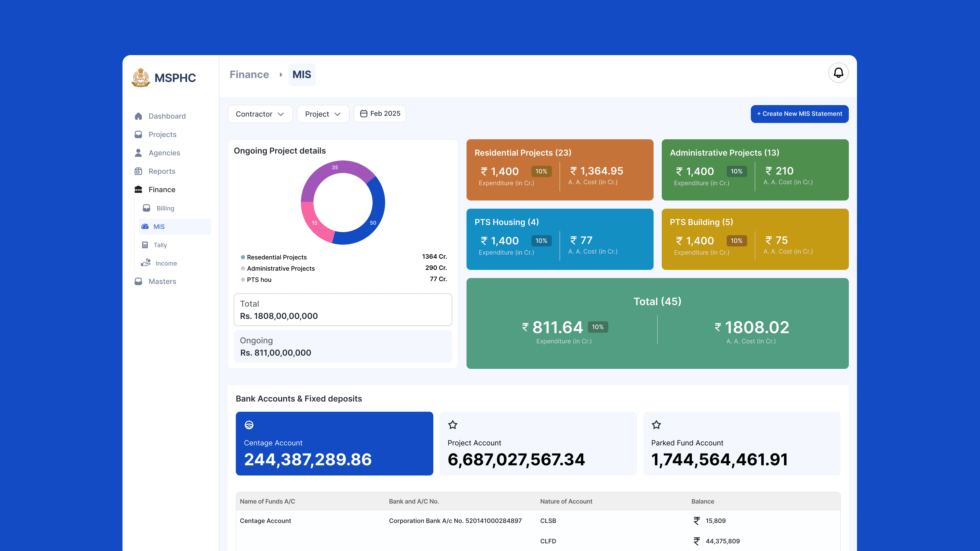Viewport: 980px width, 551px height.
Task: Click the Agencies person icon
Action: (139, 153)
